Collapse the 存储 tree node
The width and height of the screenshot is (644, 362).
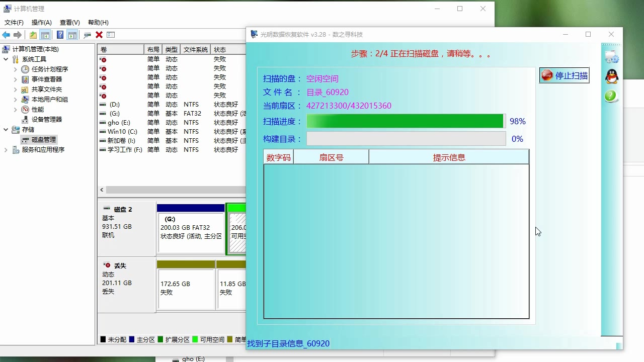(6, 130)
